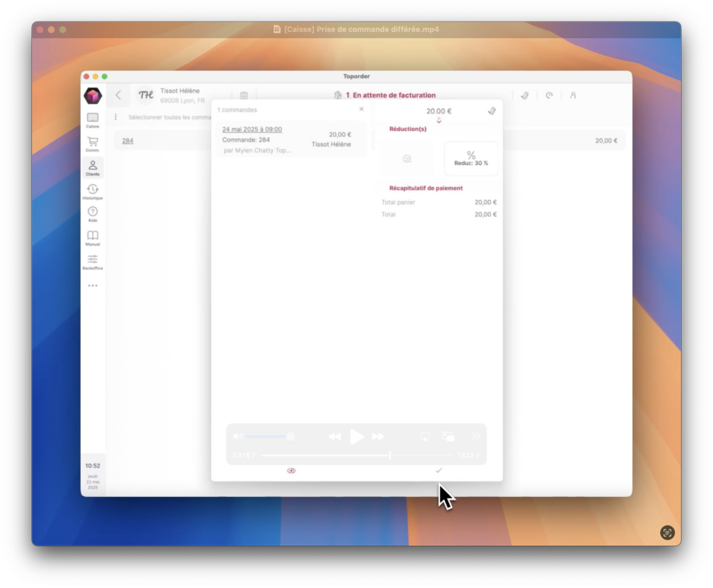Open the Backoffice settings icon
713x588 pixels.
93,262
